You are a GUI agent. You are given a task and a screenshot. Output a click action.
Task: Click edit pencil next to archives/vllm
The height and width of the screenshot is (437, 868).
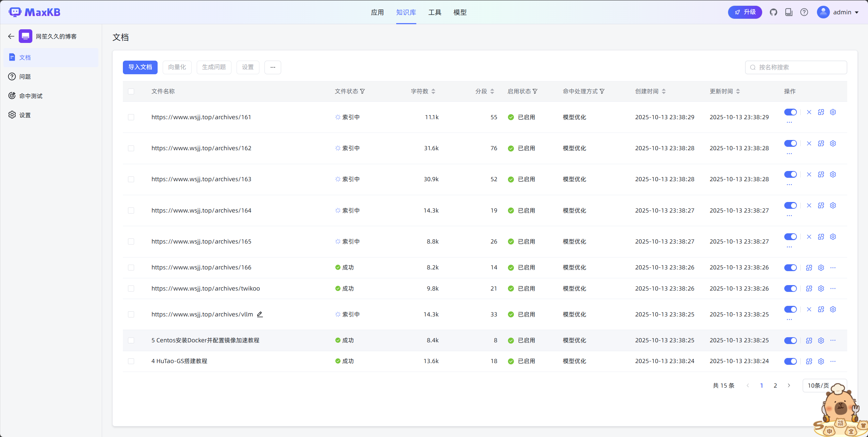coord(260,314)
